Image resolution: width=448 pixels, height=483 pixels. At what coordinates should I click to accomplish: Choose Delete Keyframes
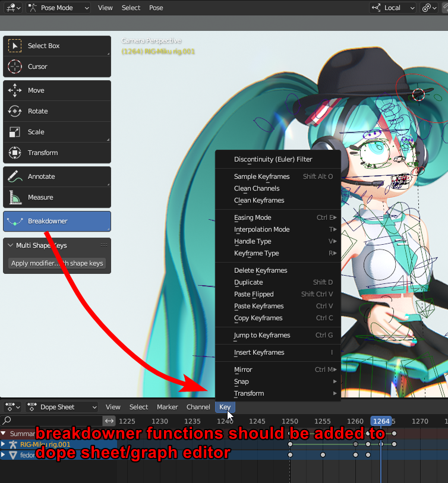(278, 270)
